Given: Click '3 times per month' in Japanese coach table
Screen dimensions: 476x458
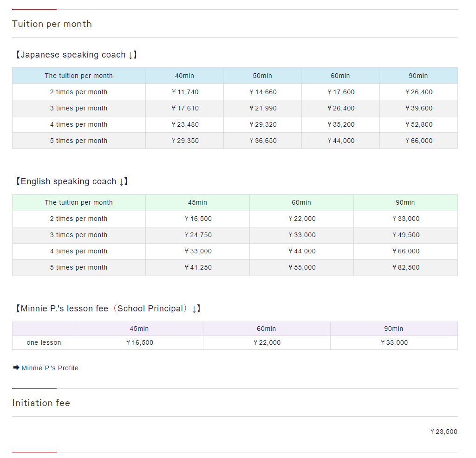Looking at the screenshot, I should (x=78, y=108).
